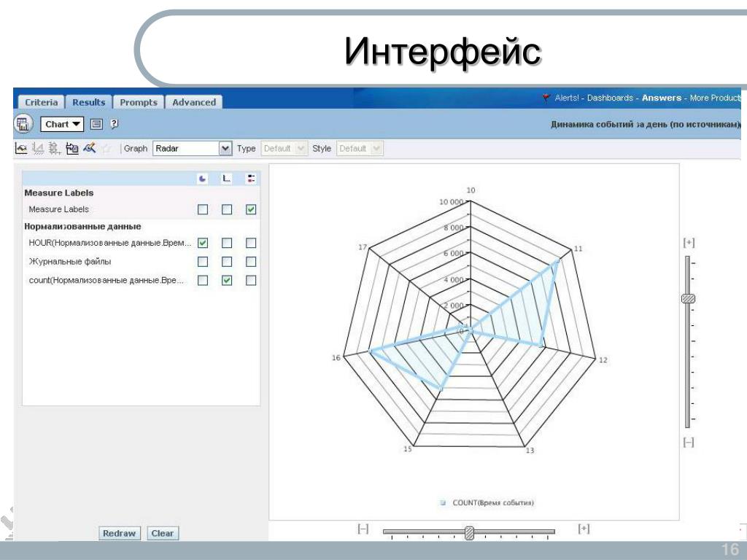Go to the Advanced tab
Image resolution: width=747 pixels, height=560 pixels.
194,102
